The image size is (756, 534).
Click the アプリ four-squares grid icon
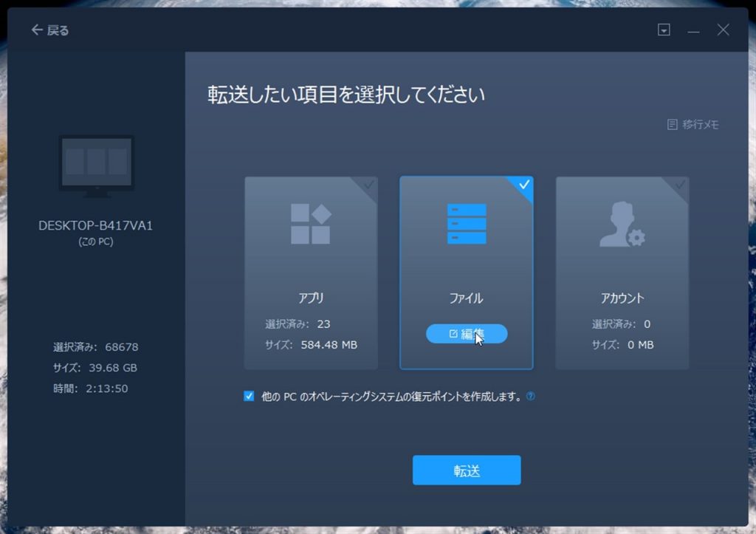[310, 223]
